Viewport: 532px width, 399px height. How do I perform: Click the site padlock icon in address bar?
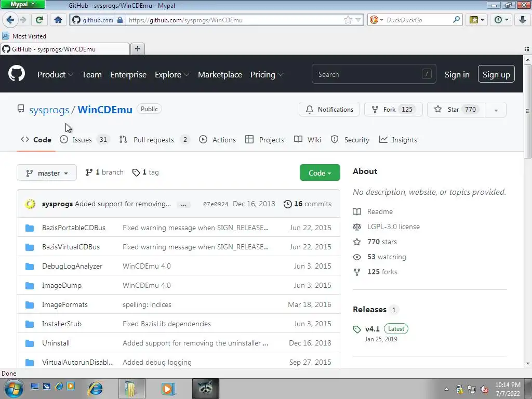pos(120,20)
